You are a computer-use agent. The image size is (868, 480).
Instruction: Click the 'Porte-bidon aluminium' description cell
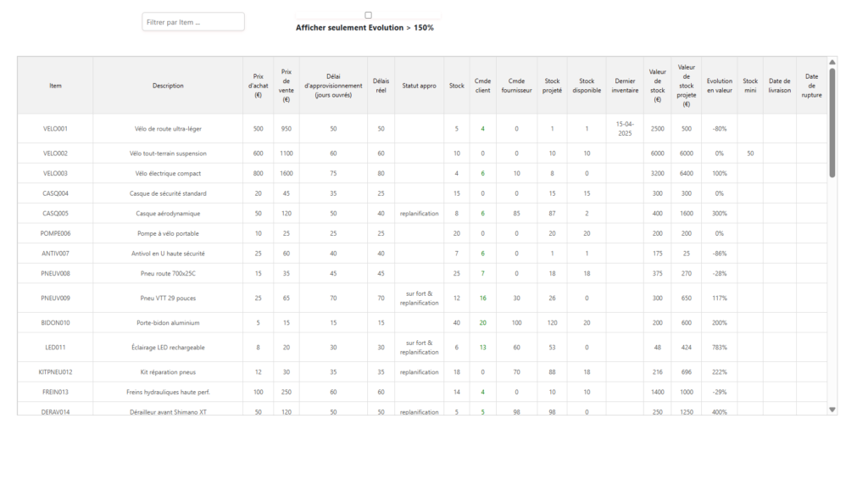(x=168, y=323)
